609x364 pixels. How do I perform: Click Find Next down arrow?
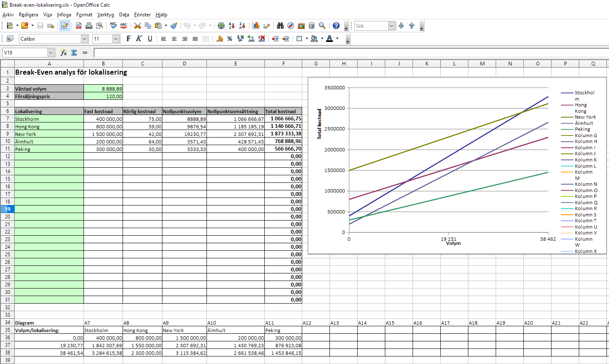(401, 26)
